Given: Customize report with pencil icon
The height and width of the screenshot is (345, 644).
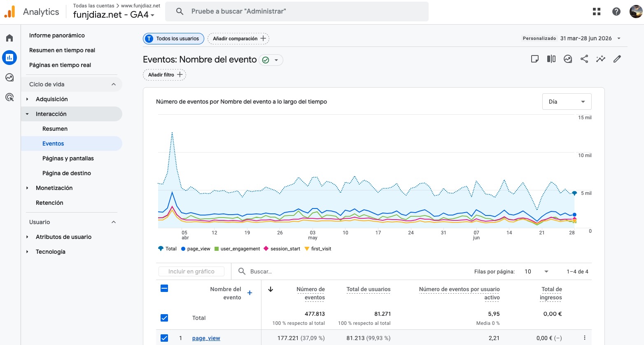Looking at the screenshot, I should (617, 59).
